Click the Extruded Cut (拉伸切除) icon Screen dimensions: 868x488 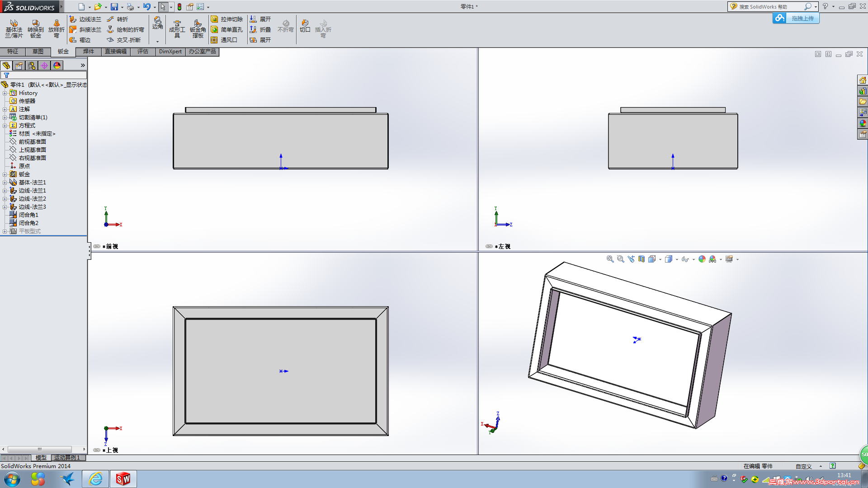(214, 19)
